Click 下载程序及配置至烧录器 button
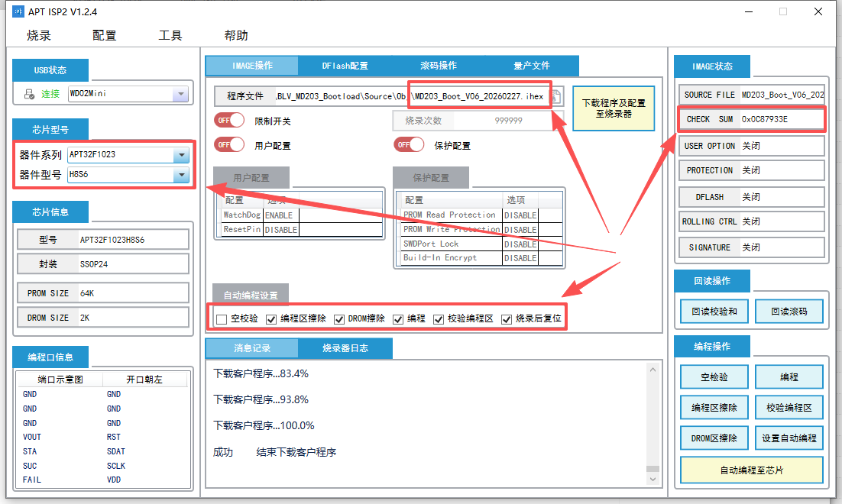This screenshot has height=504, width=842. click(x=614, y=108)
